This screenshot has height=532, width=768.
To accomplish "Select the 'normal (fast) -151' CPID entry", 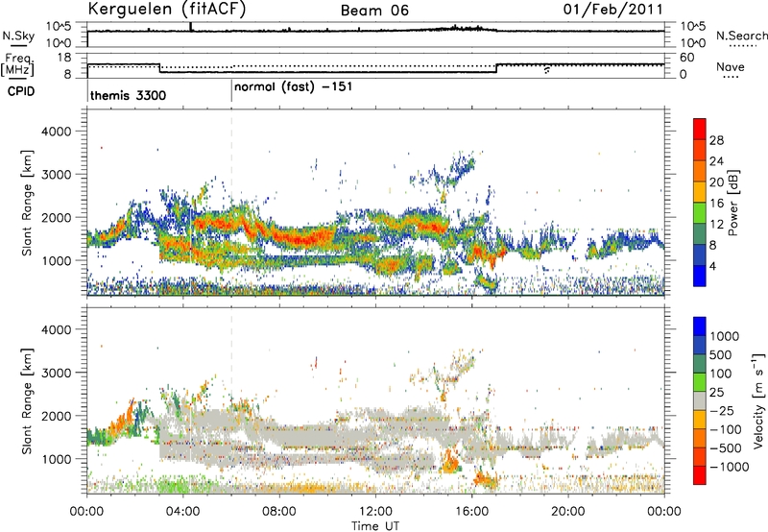I will tap(293, 87).
